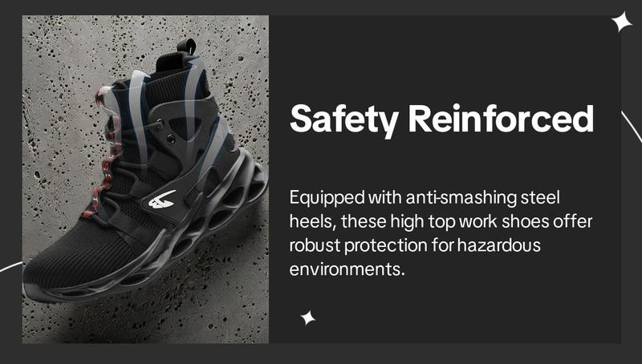The width and height of the screenshot is (642, 364).
Task: Click the word "hazardous" in the description
Action: (x=498, y=245)
